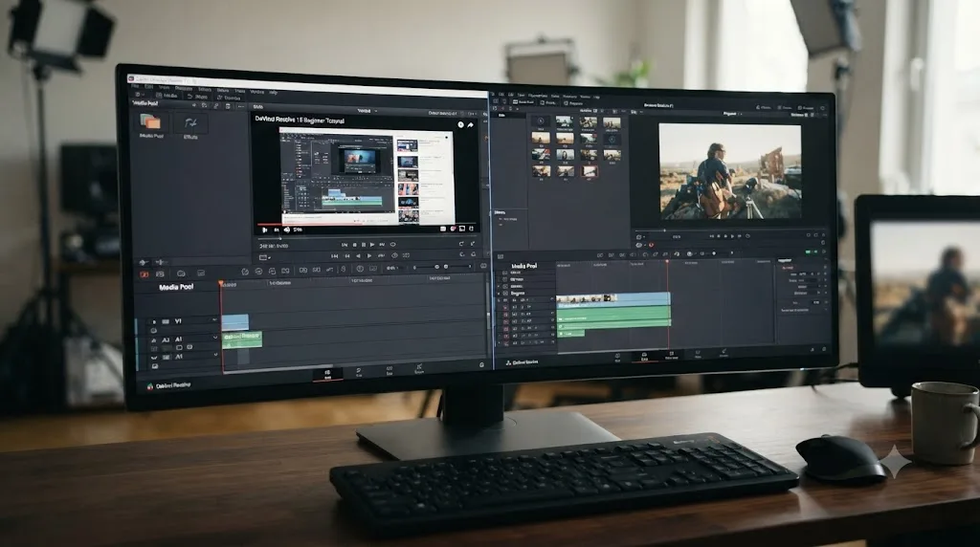Open the red settings badge in YouTube controls

coord(453,229)
